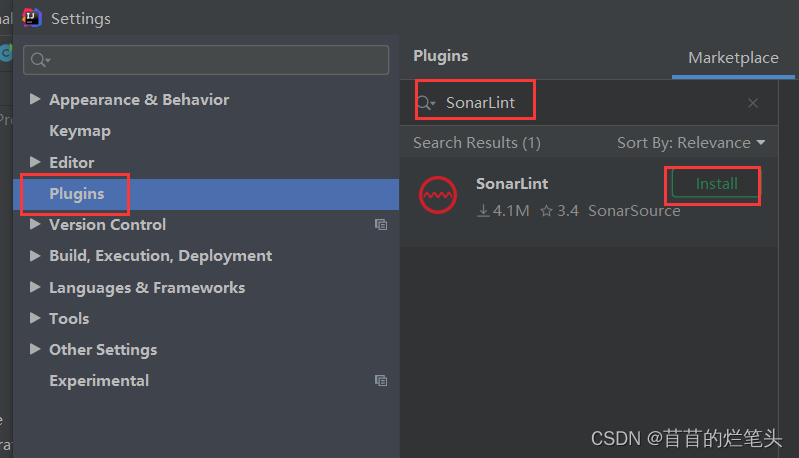Select Experimental in the settings tree
Viewport: 799px width, 458px height.
(99, 381)
